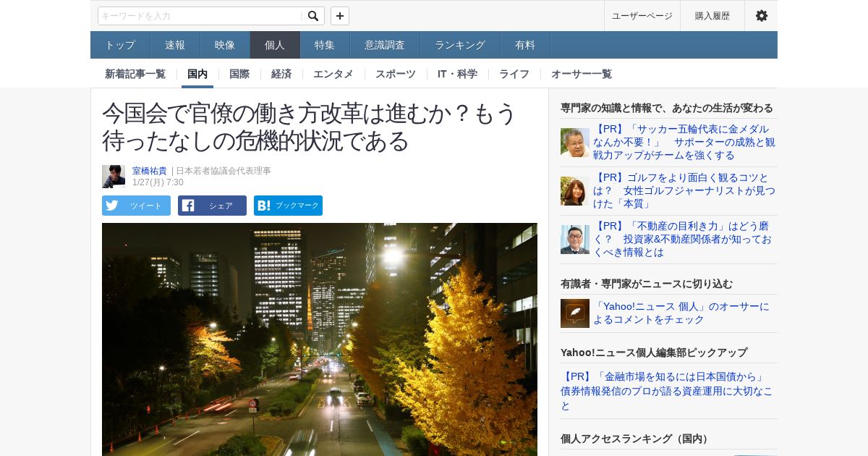Click the 不動産の目利き力 PR author thumbnail
Image resolution: width=868 pixels, height=456 pixels.
[575, 240]
